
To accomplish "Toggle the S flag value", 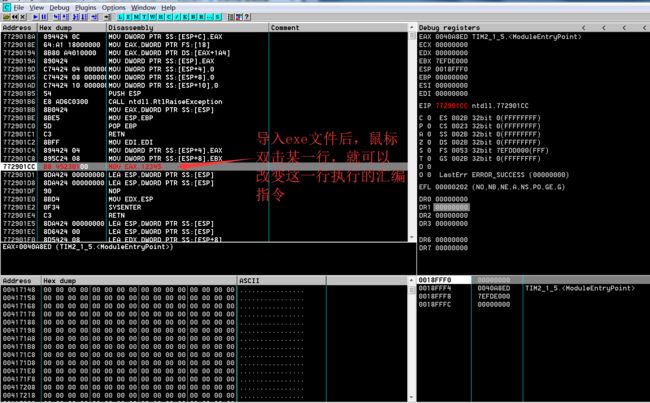I will tap(429, 150).
